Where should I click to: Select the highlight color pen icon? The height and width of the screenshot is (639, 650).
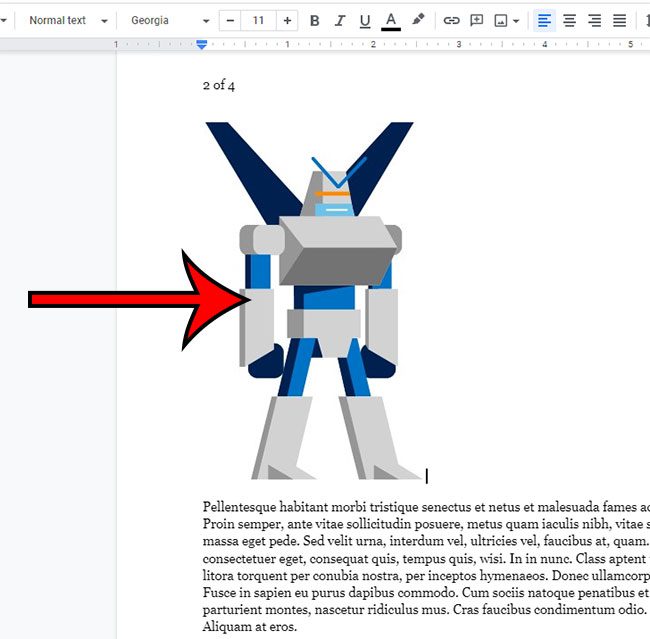coord(418,20)
